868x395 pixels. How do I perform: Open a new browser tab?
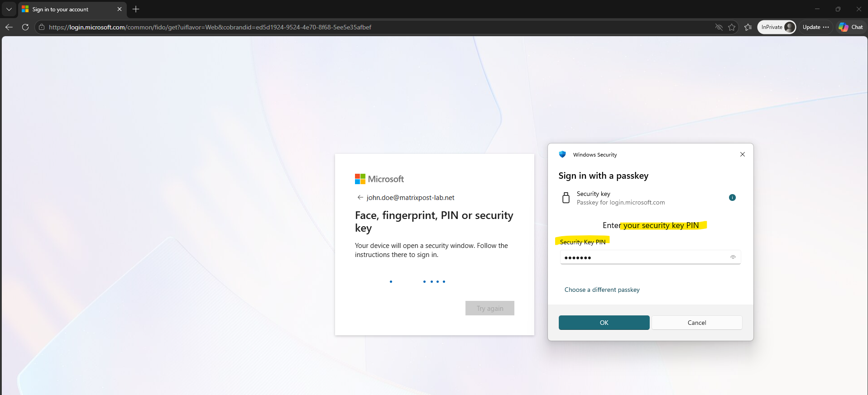click(x=136, y=9)
